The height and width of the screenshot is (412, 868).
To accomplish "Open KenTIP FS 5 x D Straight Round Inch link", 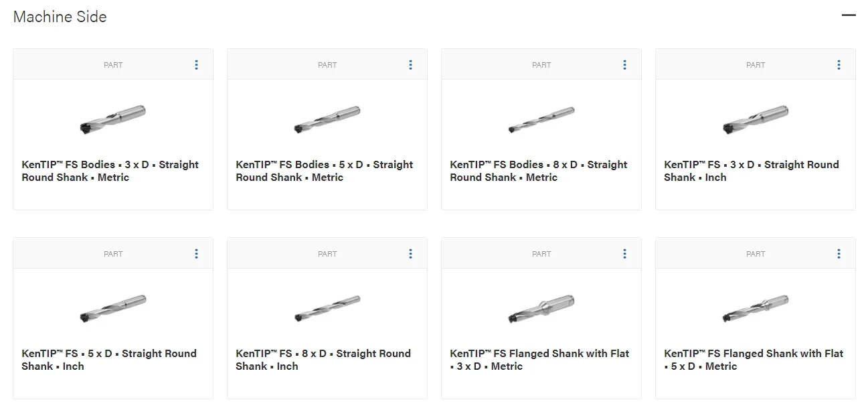I will 109,360.
